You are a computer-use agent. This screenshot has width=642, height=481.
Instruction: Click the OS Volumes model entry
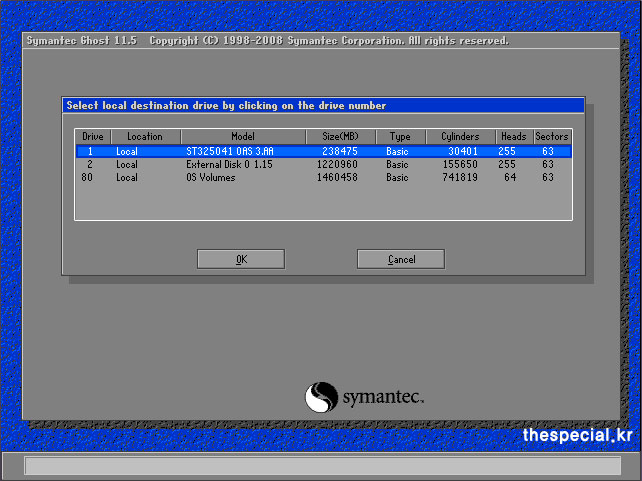pos(210,177)
